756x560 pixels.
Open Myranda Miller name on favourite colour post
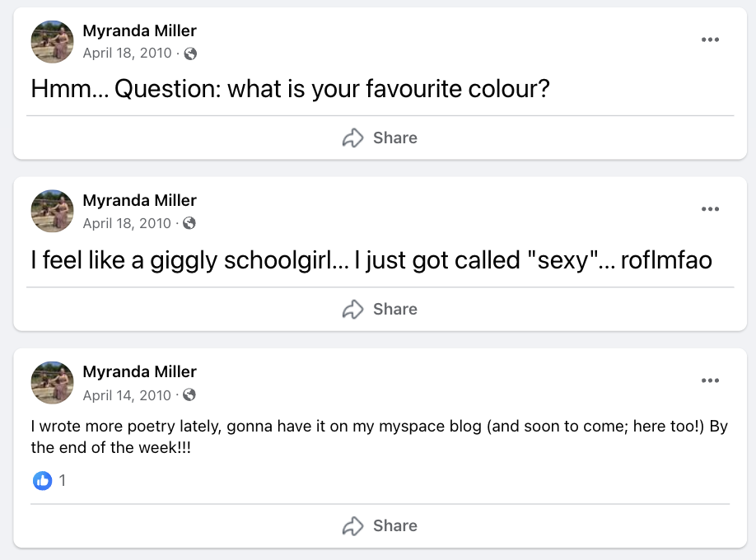click(x=140, y=30)
